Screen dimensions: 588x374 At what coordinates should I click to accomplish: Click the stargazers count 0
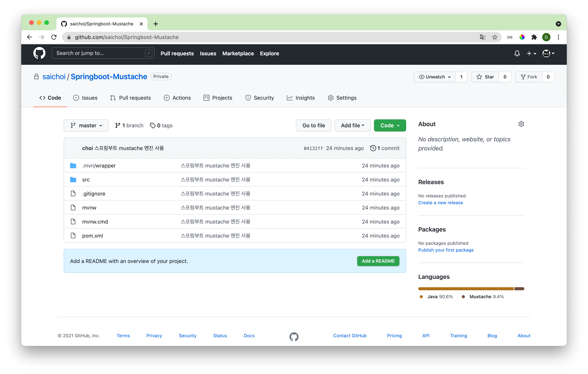[505, 77]
